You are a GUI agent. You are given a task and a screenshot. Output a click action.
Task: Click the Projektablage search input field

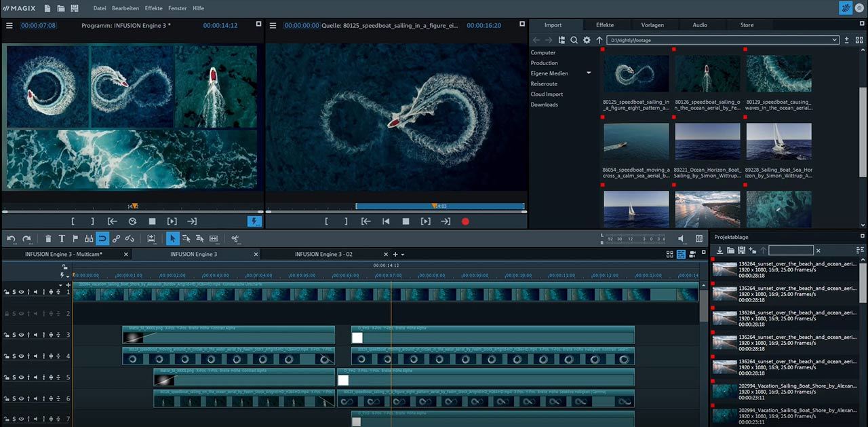pos(791,250)
